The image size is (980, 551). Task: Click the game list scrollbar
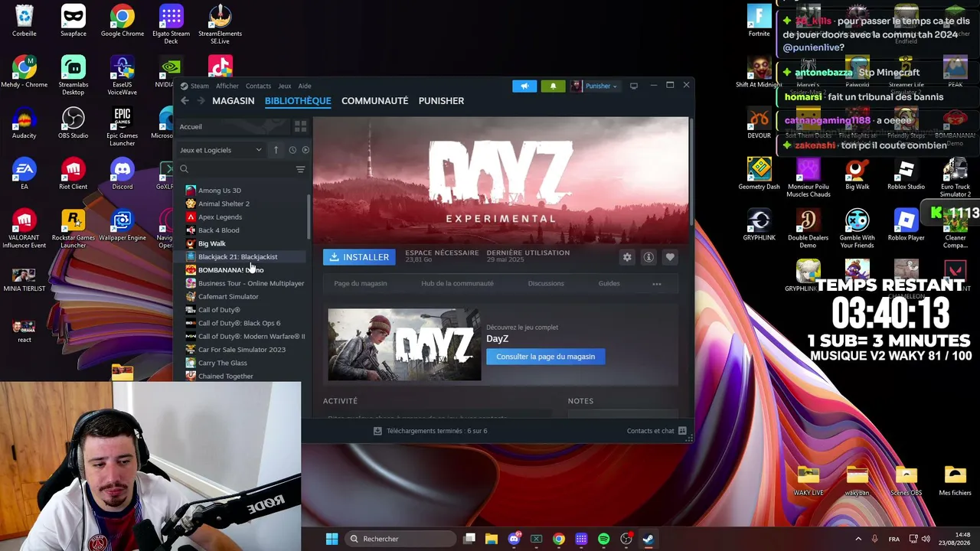click(309, 217)
